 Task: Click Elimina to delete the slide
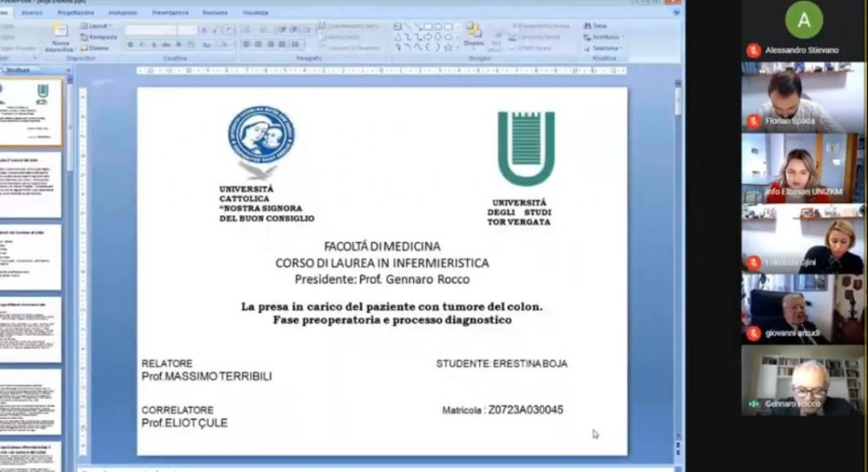coord(95,48)
